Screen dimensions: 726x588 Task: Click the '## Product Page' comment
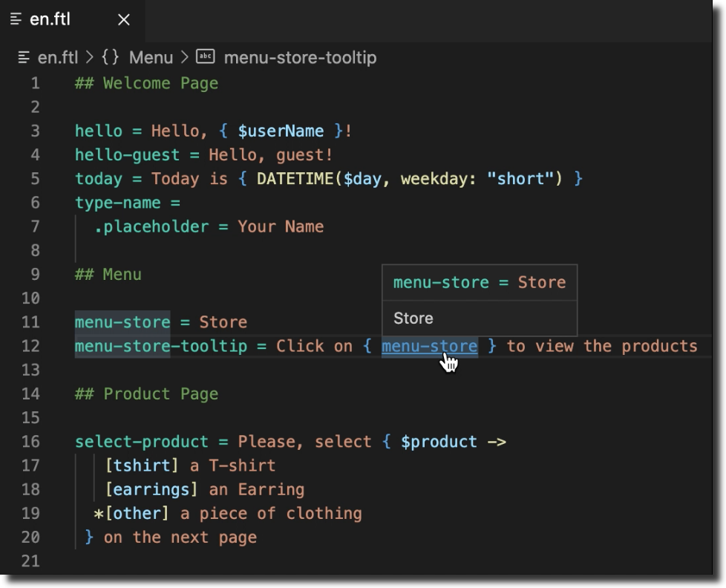(146, 394)
